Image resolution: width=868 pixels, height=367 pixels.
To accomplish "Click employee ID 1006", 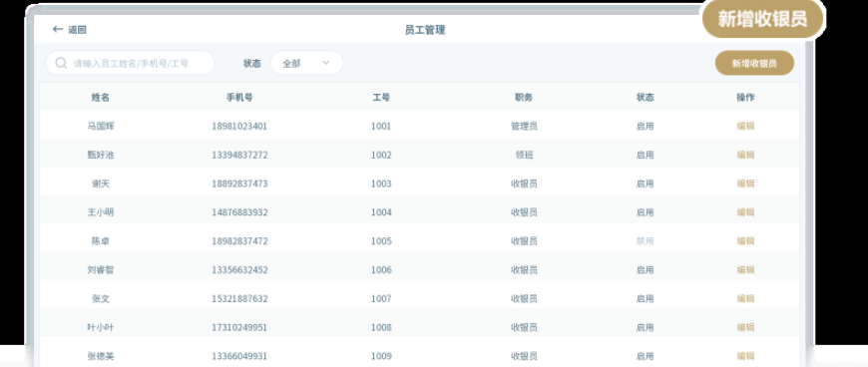I will pyautogui.click(x=381, y=270).
